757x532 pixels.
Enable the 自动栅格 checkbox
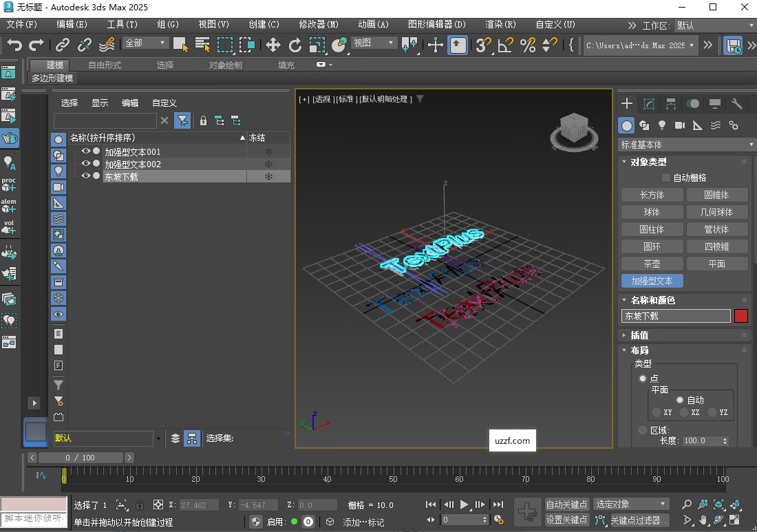tap(665, 176)
